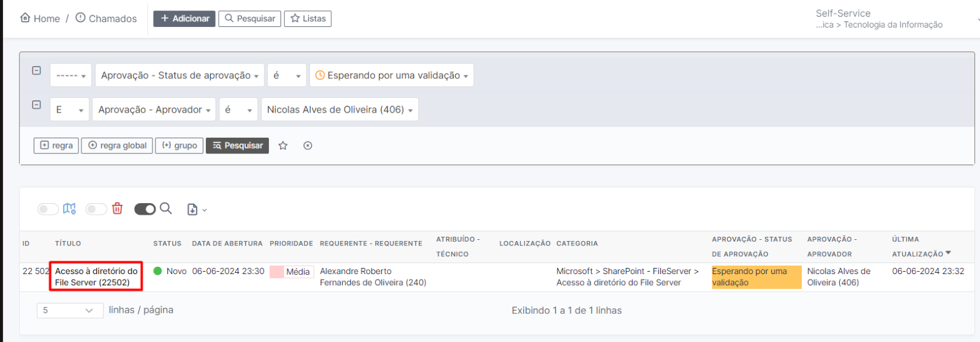
Task: Open Chamados in the breadcrumb
Action: pos(112,18)
